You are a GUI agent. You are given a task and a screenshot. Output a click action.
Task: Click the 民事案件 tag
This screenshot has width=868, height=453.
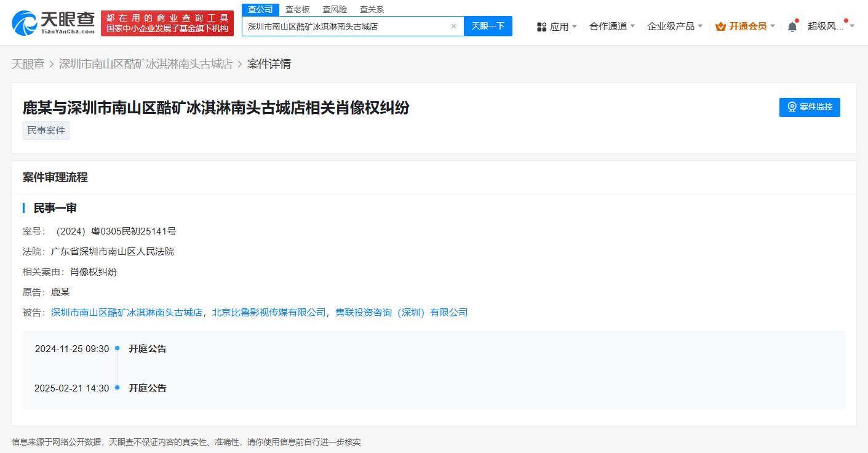[x=46, y=130]
